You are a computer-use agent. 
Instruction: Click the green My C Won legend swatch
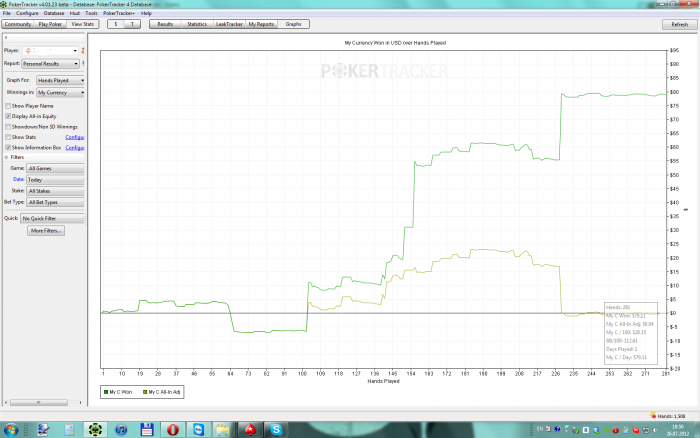106,392
